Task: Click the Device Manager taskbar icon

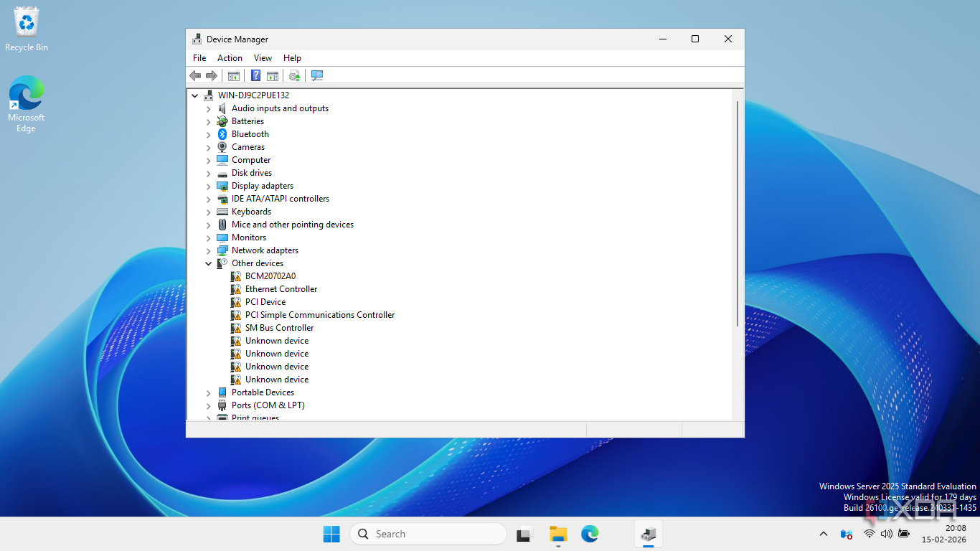Action: [649, 534]
